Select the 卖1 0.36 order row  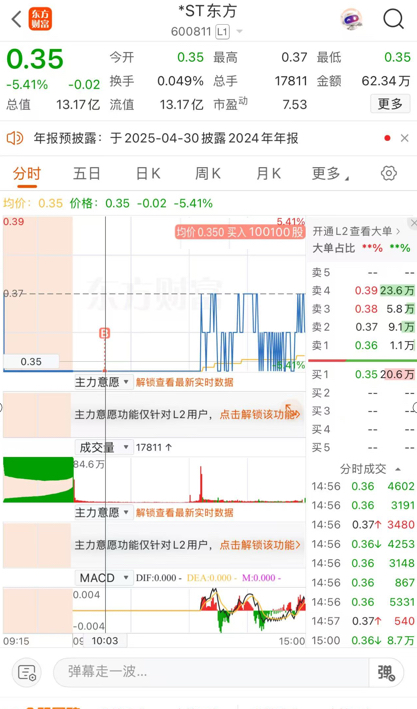pyautogui.click(x=363, y=345)
